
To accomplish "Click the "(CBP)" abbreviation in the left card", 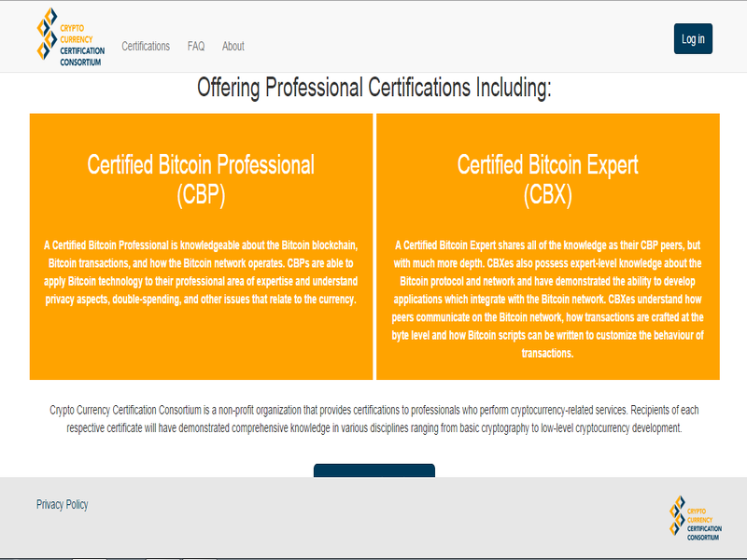I will (x=201, y=195).
